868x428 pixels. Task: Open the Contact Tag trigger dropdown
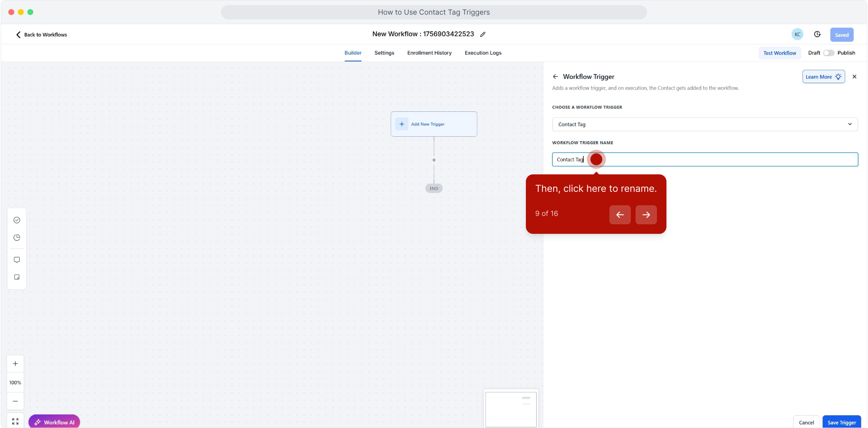pos(705,124)
